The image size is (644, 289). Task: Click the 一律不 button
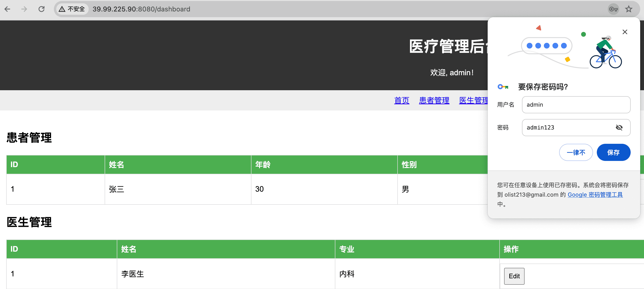(576, 152)
